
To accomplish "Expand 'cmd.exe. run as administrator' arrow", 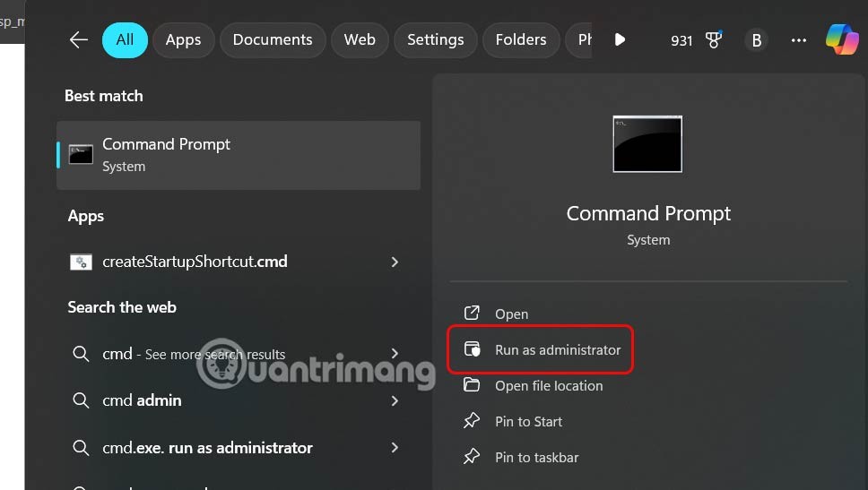I will (x=395, y=448).
